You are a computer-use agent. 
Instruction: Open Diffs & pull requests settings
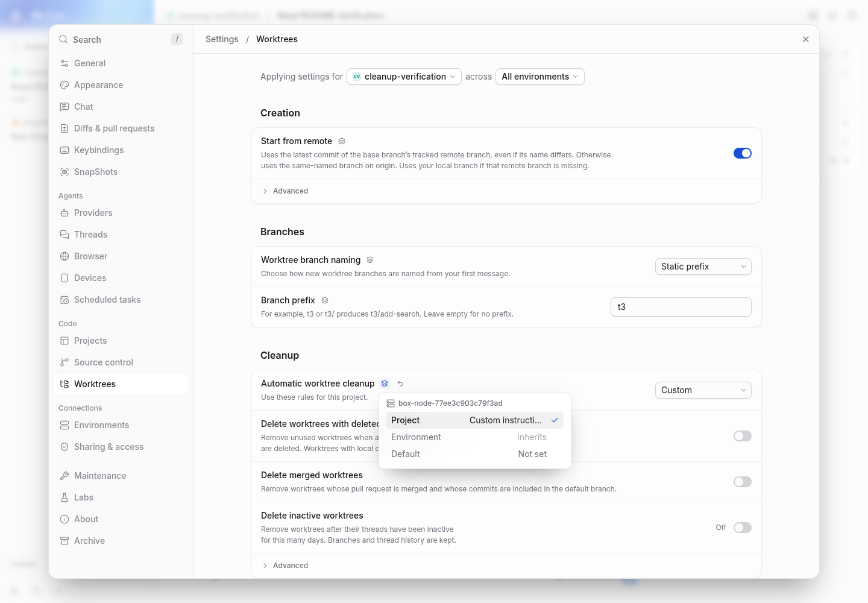[121, 128]
